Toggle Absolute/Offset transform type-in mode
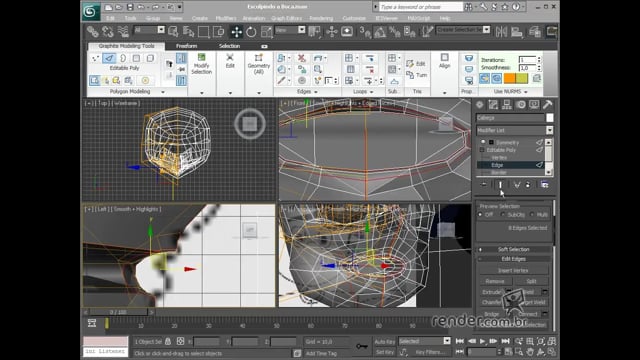Viewport: 640px width, 360px height. click(x=180, y=341)
